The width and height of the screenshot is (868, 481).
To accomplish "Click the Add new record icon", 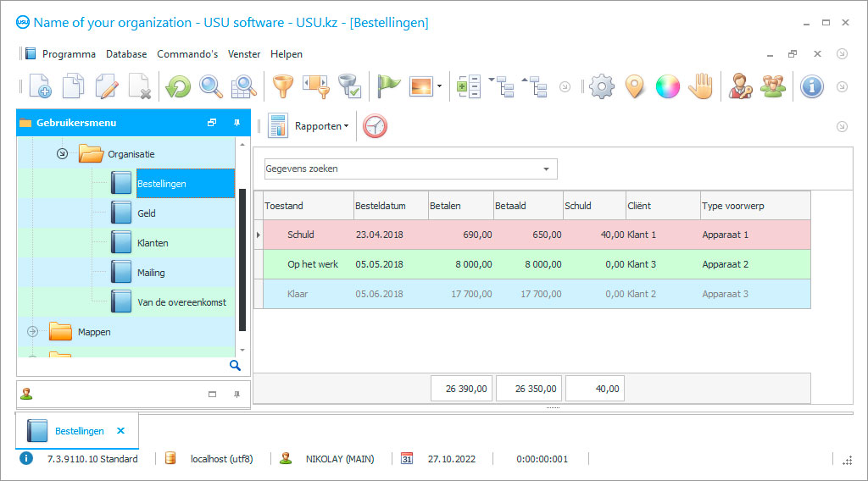I will click(40, 86).
